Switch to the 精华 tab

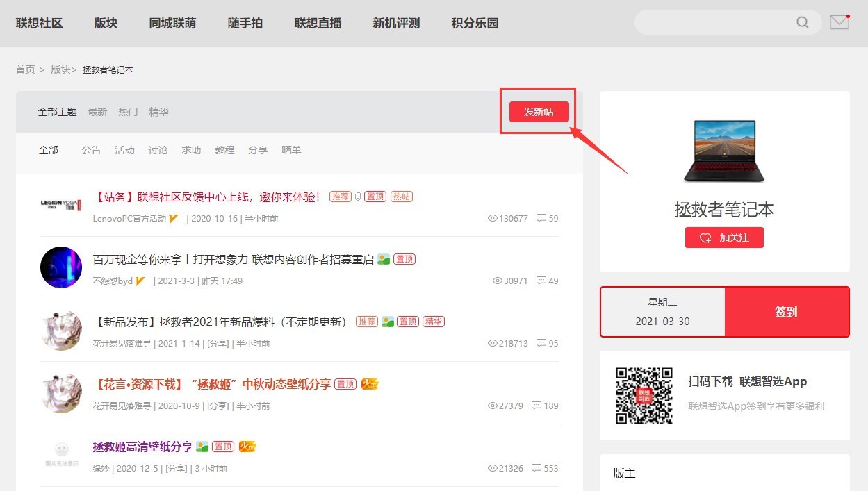(x=158, y=112)
